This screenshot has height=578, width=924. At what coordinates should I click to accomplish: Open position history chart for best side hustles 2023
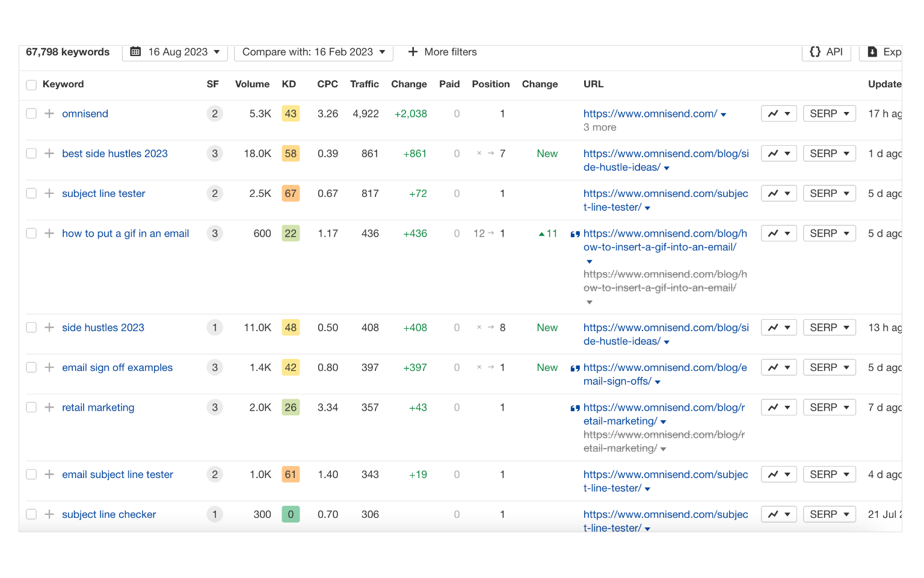point(779,154)
